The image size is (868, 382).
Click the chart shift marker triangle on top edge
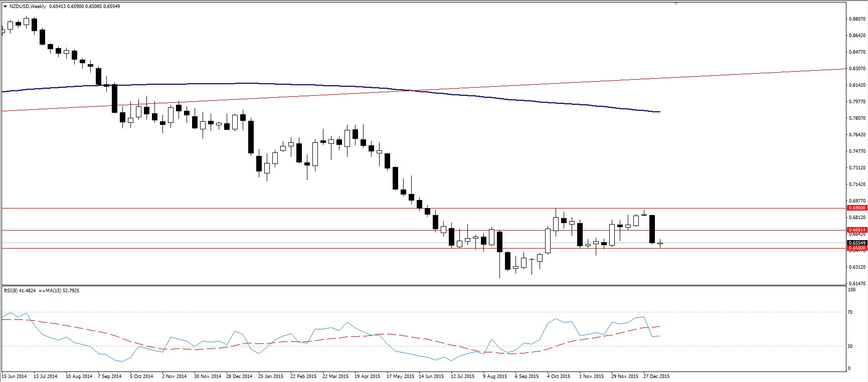(x=676, y=3)
